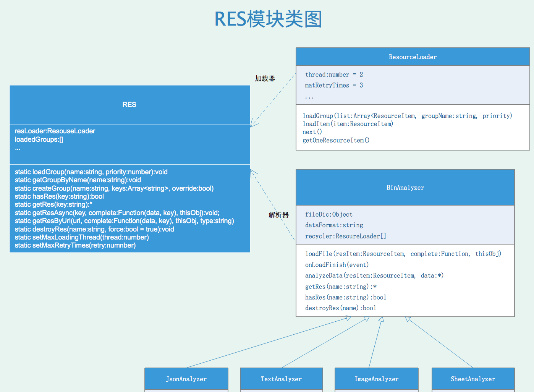The image size is (534, 392).
Task: Select the RES class header
Action: [129, 105]
